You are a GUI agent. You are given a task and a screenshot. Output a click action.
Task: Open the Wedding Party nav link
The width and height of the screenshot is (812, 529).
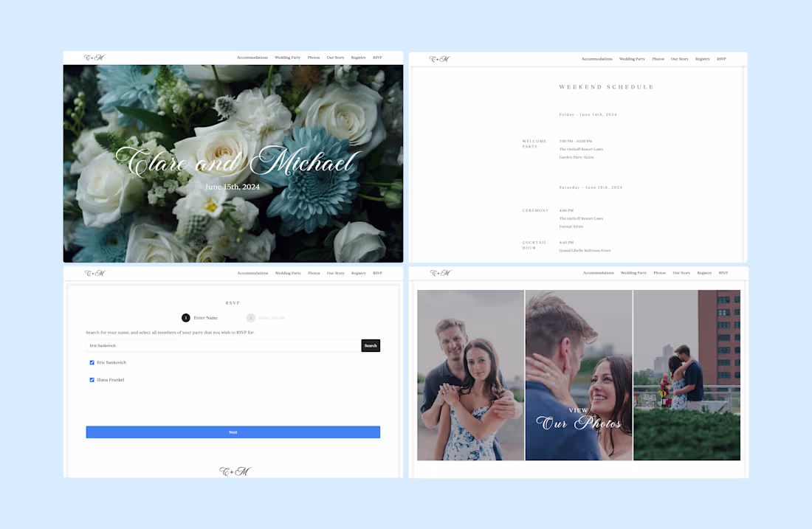click(x=287, y=57)
